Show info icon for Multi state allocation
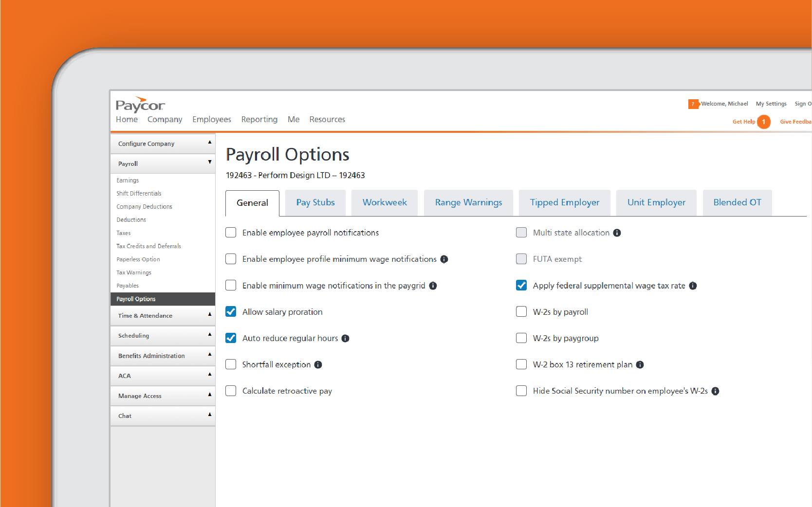The width and height of the screenshot is (812, 507). (x=617, y=233)
